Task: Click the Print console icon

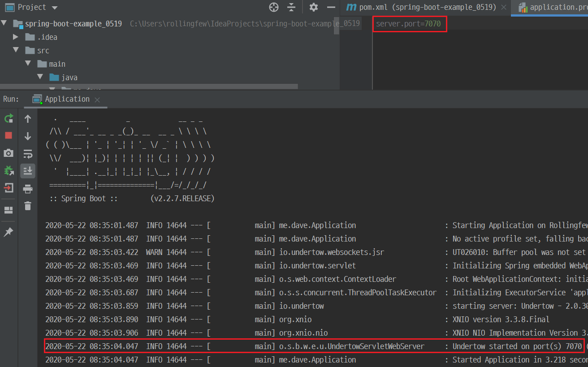Action: pyautogui.click(x=28, y=189)
